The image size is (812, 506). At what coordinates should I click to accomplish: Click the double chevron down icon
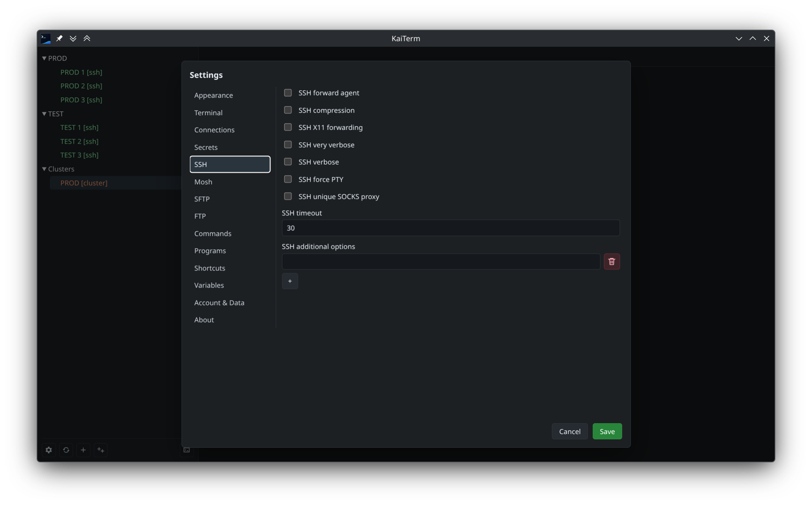73,38
